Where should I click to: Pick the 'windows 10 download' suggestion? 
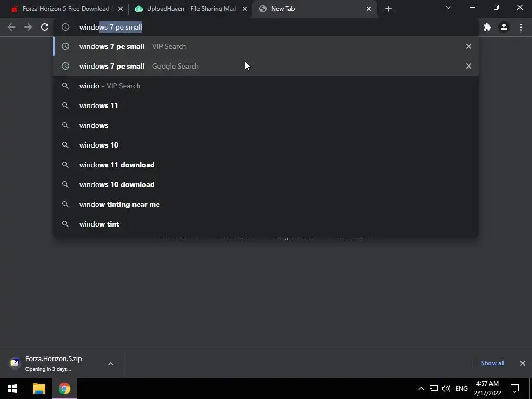point(266,184)
